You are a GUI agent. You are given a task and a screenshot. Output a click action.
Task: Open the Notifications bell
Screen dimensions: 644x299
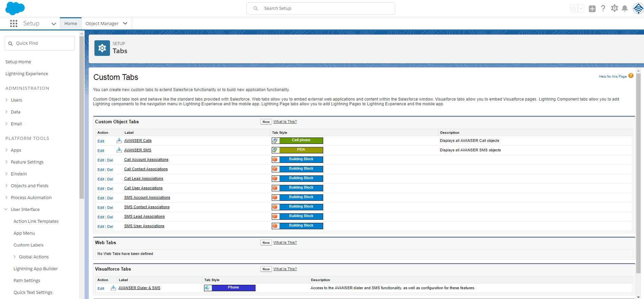(x=625, y=8)
